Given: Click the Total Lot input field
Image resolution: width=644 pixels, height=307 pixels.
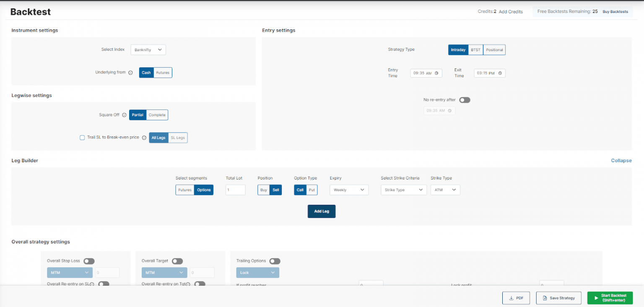Looking at the screenshot, I should point(235,190).
